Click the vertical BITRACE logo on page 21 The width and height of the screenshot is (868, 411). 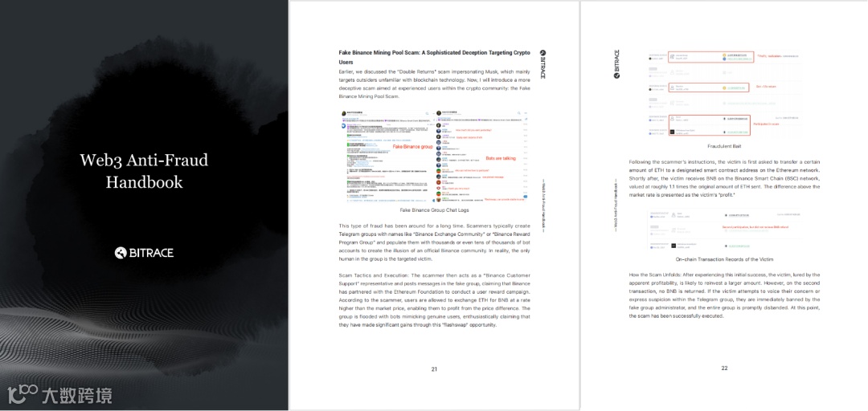click(542, 64)
